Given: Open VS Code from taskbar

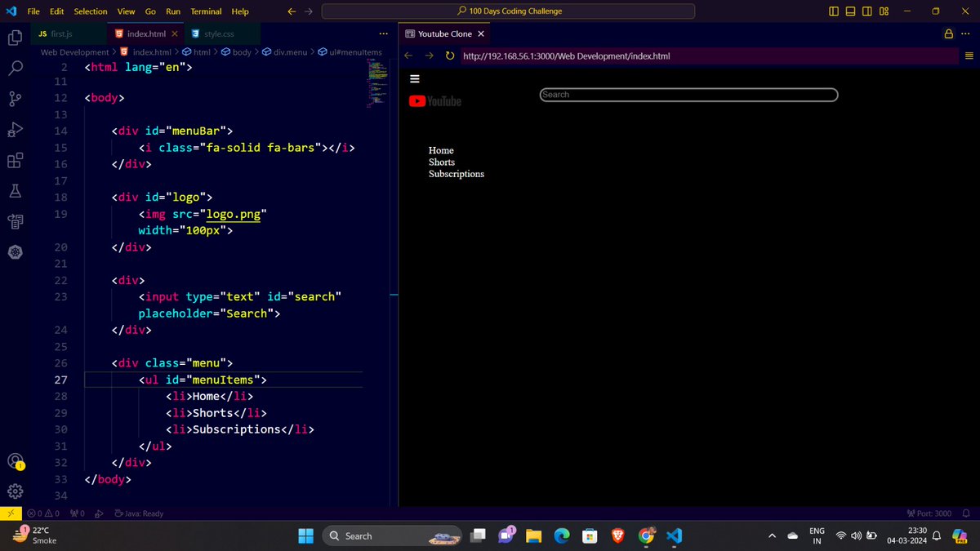Looking at the screenshot, I should [x=674, y=535].
